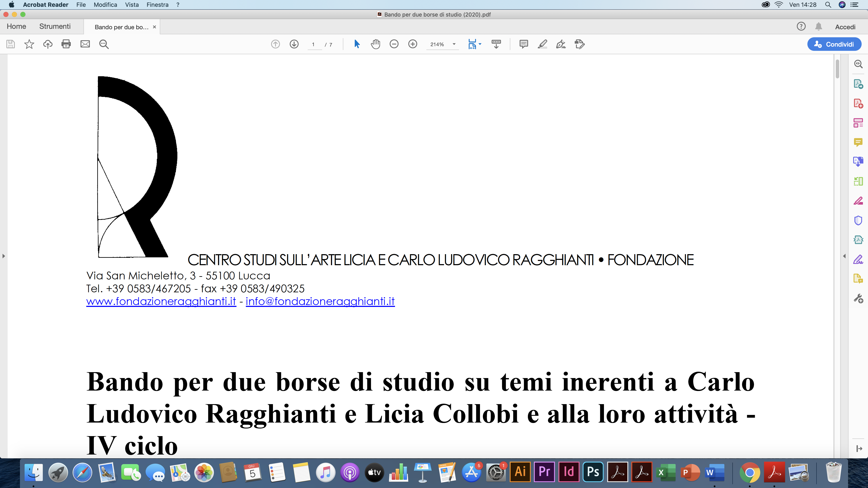The image size is (868, 488).
Task: Zoom in with the plus circle
Action: pyautogui.click(x=413, y=44)
